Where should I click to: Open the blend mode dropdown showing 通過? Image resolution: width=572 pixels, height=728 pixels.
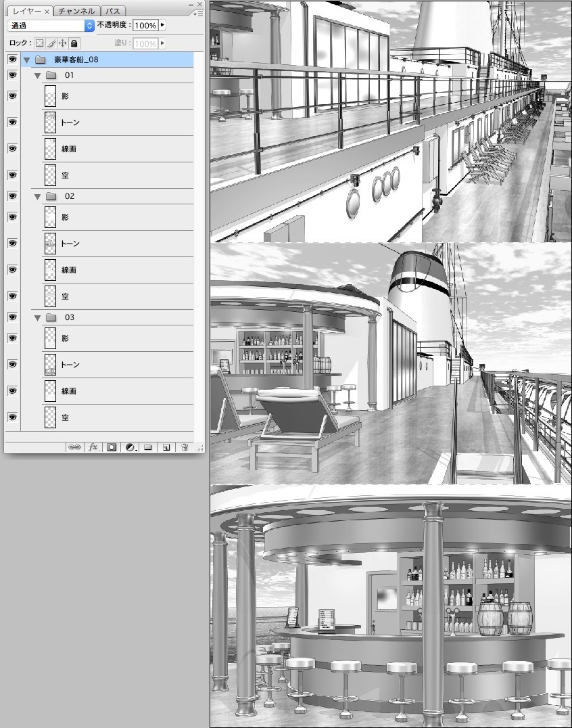click(x=47, y=25)
